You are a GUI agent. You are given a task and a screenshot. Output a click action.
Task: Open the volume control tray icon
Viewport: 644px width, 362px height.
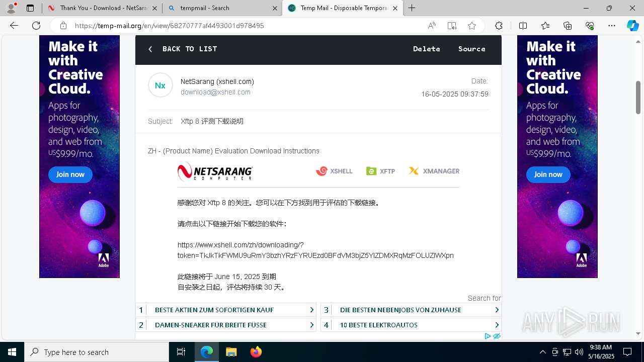(x=579, y=352)
